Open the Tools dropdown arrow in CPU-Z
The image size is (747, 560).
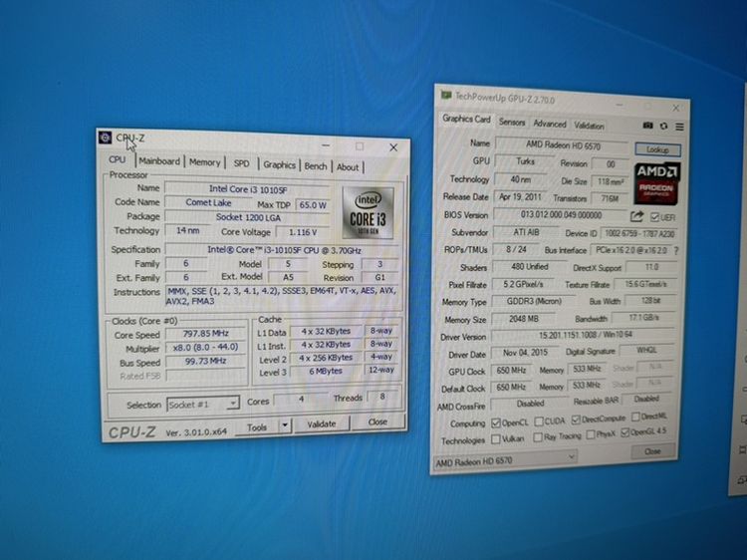pyautogui.click(x=285, y=425)
